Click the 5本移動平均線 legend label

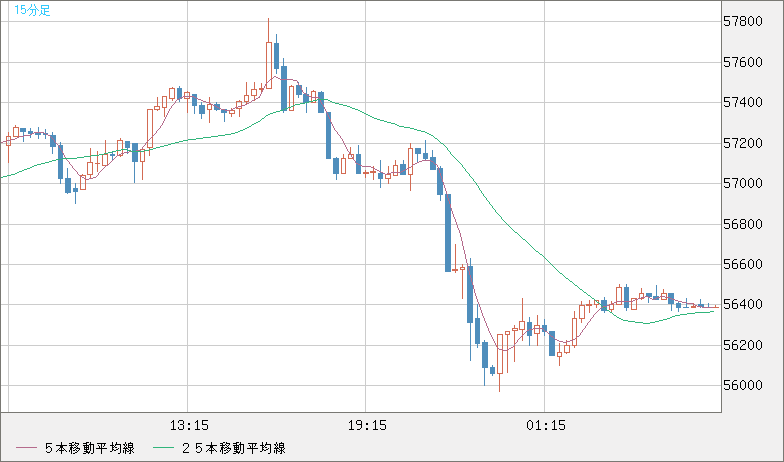coord(90,448)
